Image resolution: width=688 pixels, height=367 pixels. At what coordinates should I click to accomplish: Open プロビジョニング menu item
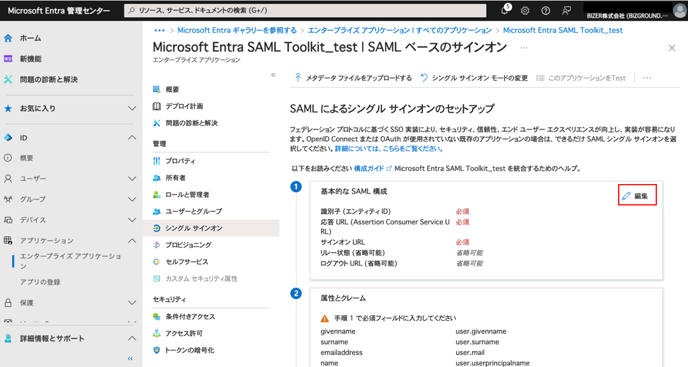[x=188, y=245]
